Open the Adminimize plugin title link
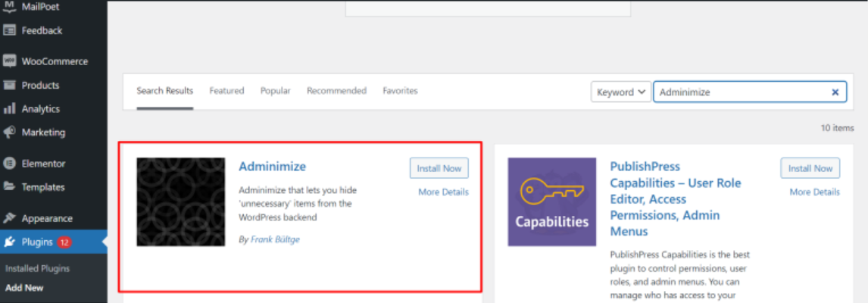This screenshot has width=868, height=303. [x=273, y=167]
